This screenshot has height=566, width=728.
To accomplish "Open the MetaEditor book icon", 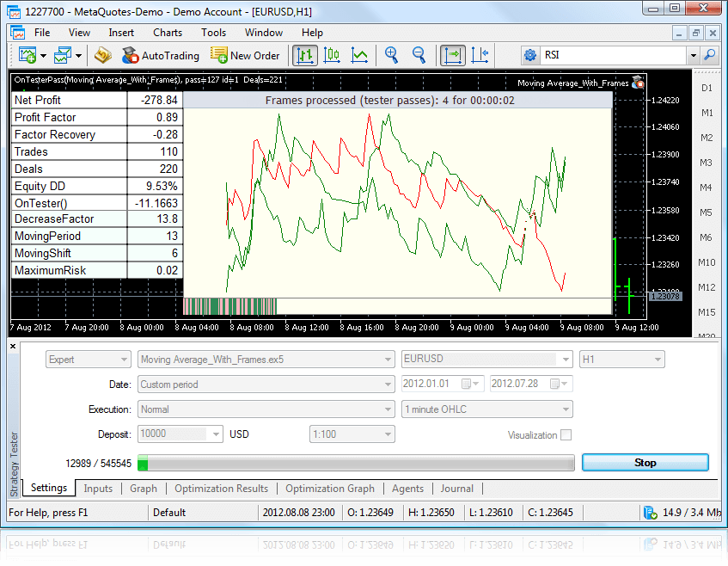I will click(102, 55).
